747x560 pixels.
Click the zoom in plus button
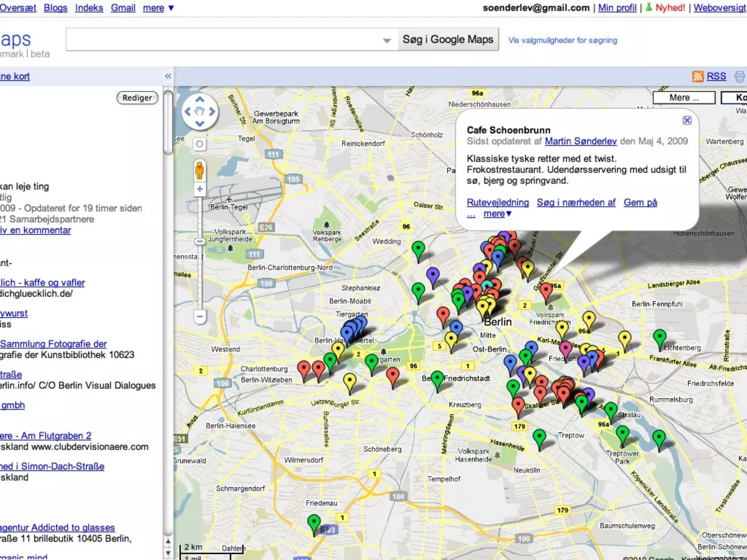click(x=200, y=189)
